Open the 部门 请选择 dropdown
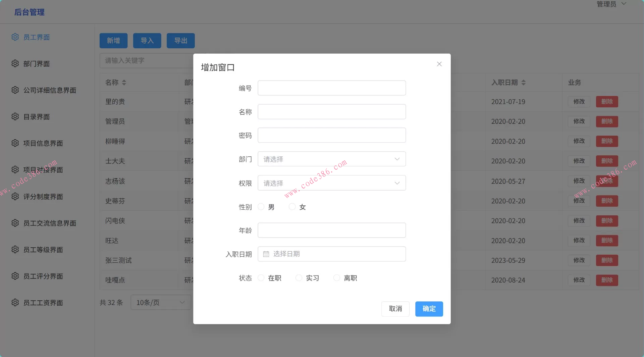 (331, 159)
